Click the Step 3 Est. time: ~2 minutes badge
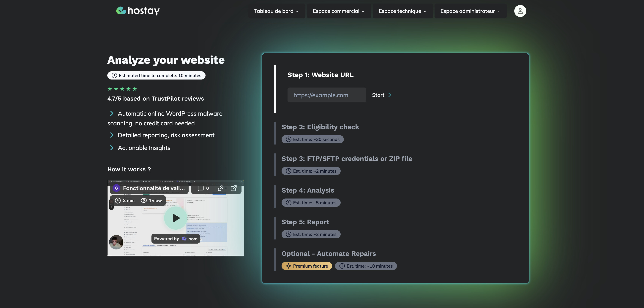The height and width of the screenshot is (308, 644). (311, 171)
